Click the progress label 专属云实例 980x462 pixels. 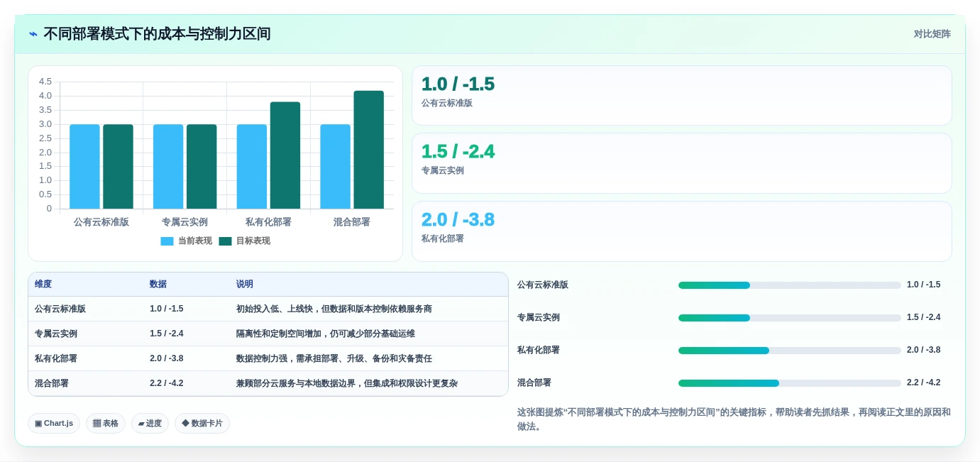[539, 317]
